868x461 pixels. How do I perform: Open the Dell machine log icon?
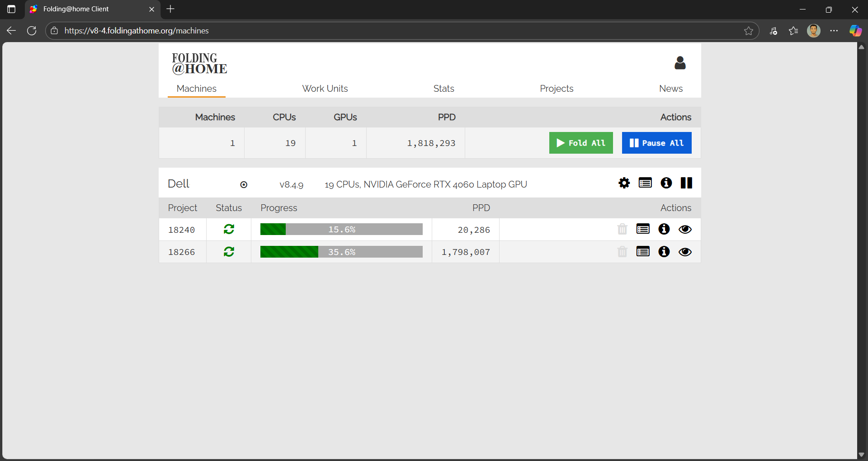tap(645, 183)
